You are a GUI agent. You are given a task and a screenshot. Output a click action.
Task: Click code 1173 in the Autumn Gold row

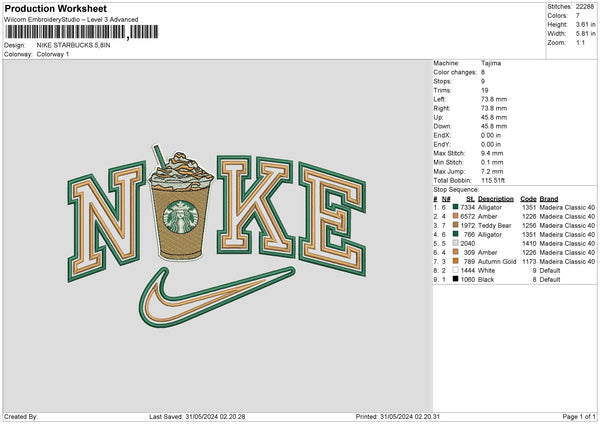pyautogui.click(x=529, y=261)
